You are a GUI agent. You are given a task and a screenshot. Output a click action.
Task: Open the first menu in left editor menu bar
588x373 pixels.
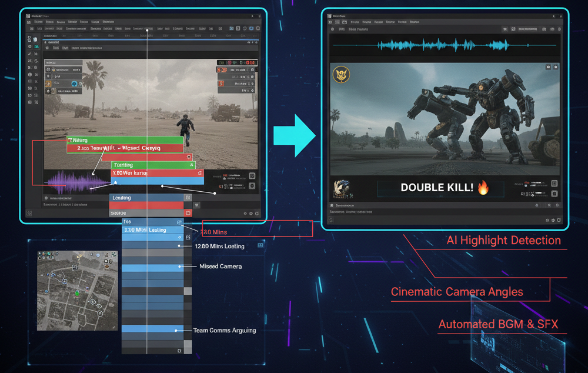(x=39, y=22)
